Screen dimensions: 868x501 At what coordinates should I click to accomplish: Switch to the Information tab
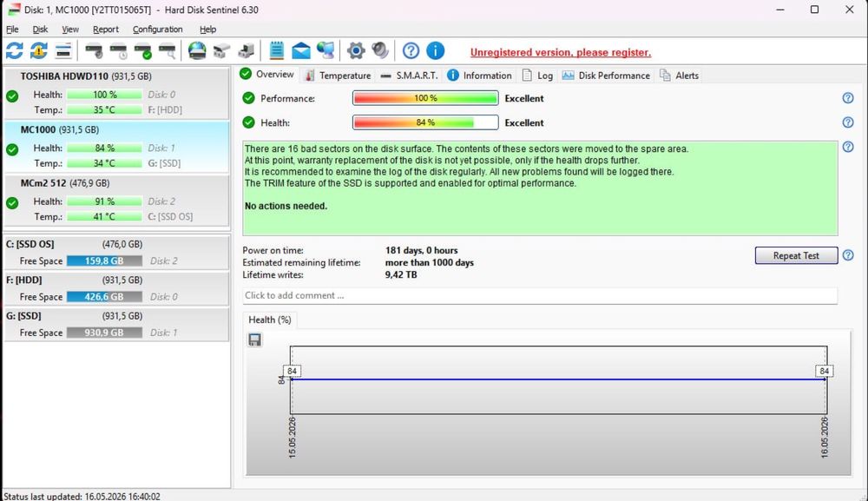tap(479, 76)
